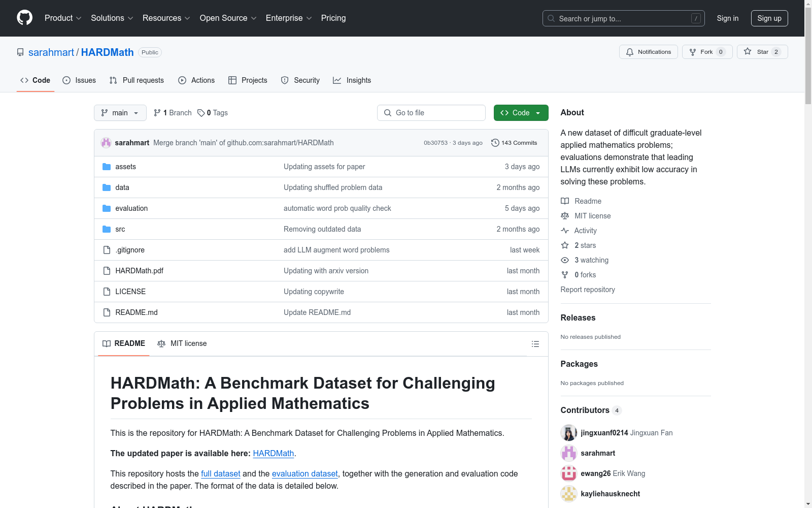
Task: Click the src folder icon
Action: [107, 229]
